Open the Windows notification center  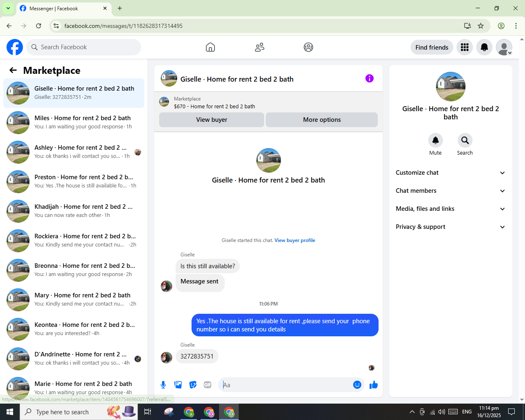click(511, 412)
